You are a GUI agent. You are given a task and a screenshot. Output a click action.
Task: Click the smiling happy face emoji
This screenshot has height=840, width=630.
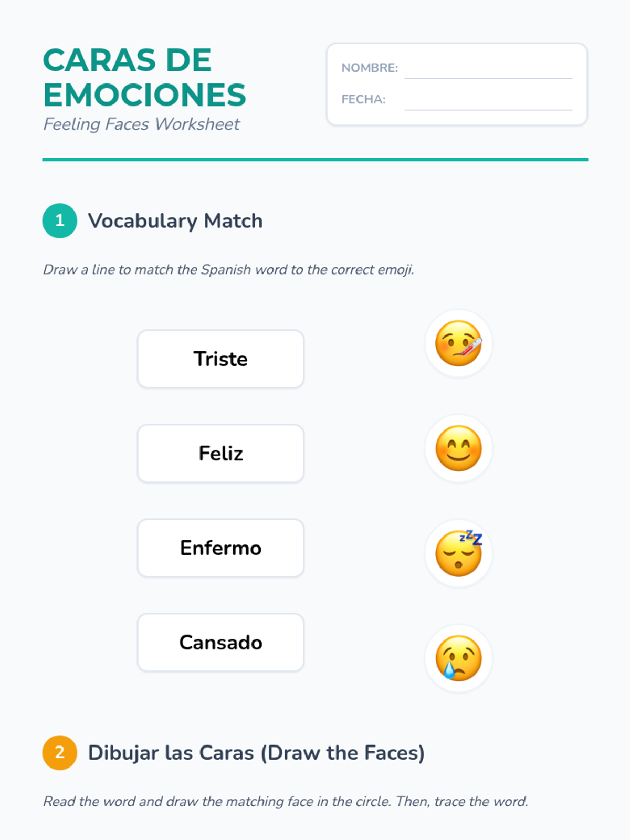coord(458,448)
